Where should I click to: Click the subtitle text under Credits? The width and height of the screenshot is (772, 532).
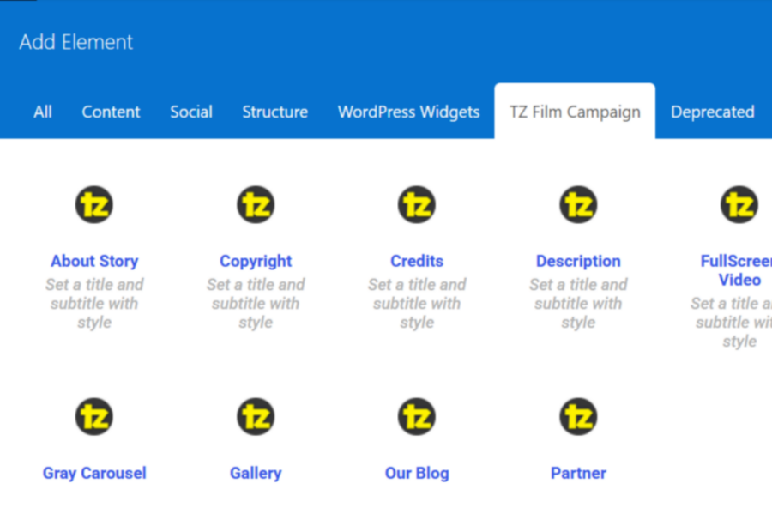tap(417, 303)
